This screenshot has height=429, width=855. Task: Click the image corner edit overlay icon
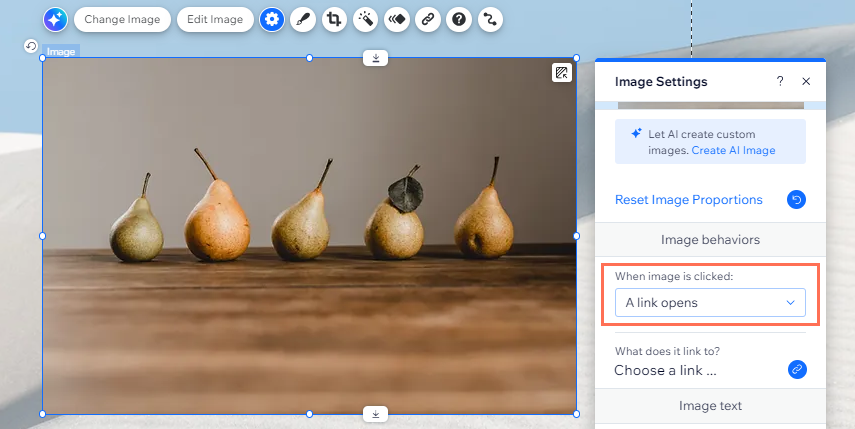(561, 73)
